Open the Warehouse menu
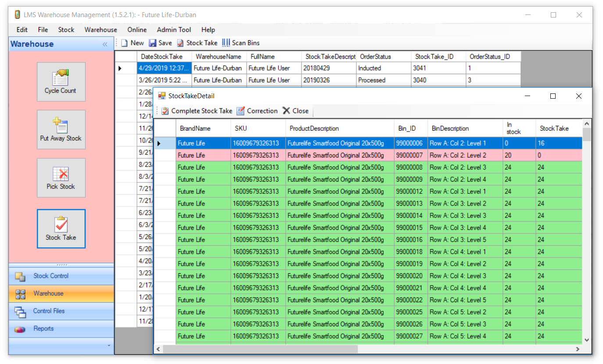This screenshot has height=364, width=603. 101,30
